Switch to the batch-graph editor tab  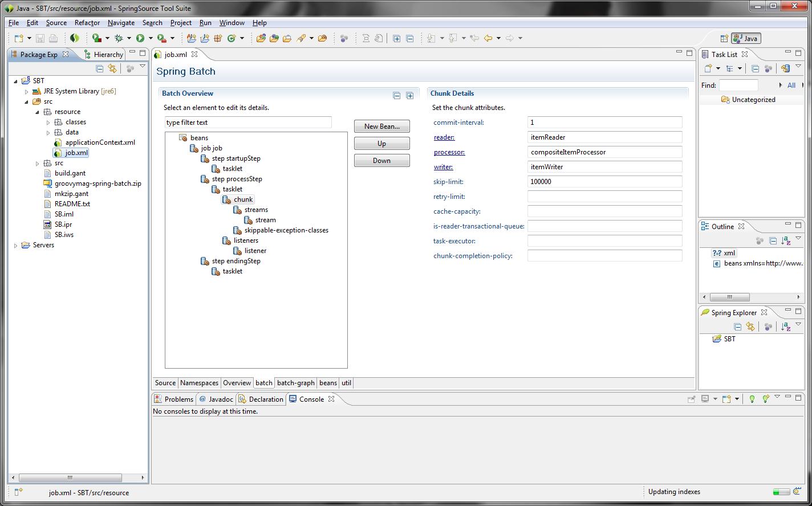coord(295,383)
